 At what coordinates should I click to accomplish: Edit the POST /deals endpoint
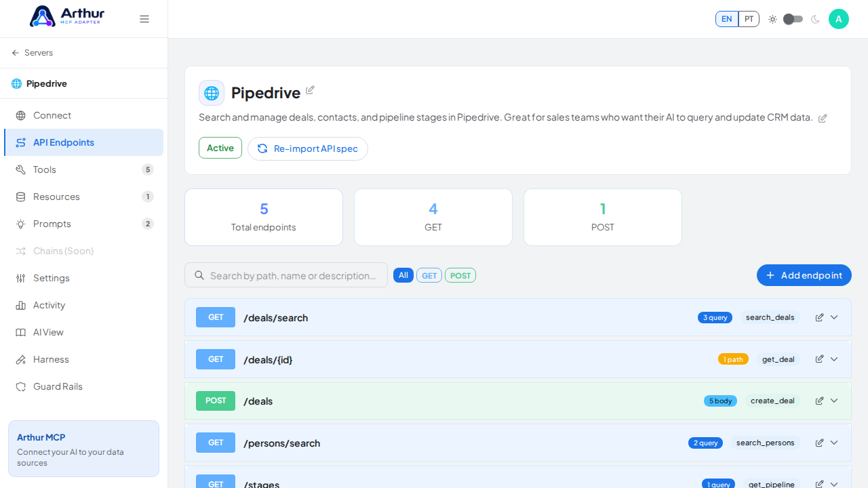(819, 401)
